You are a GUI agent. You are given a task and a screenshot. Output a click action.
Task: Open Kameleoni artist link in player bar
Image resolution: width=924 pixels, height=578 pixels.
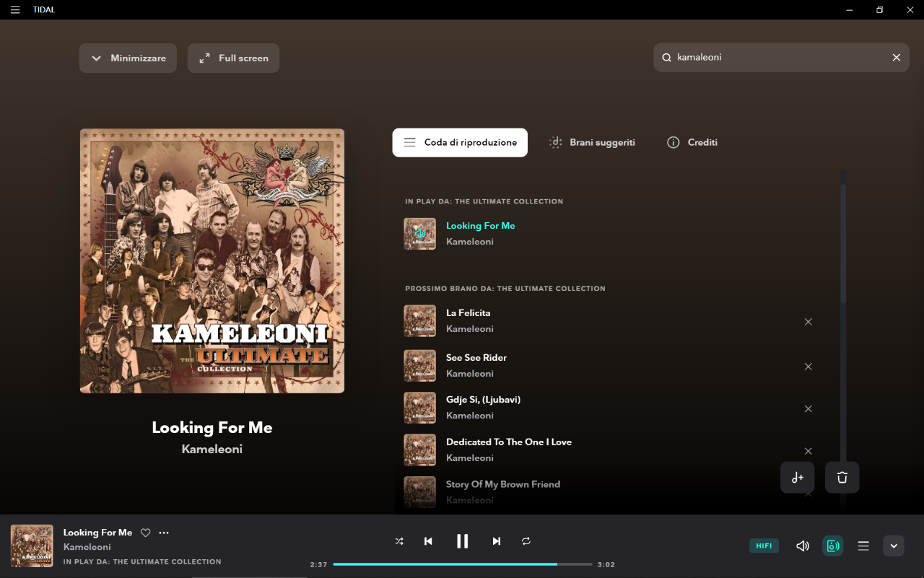click(87, 547)
